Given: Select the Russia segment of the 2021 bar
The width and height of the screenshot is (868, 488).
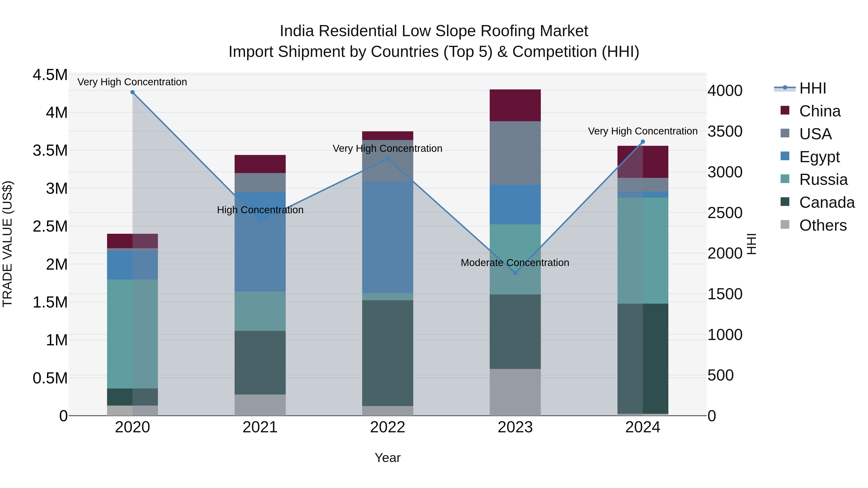Looking at the screenshot, I should coord(260,311).
